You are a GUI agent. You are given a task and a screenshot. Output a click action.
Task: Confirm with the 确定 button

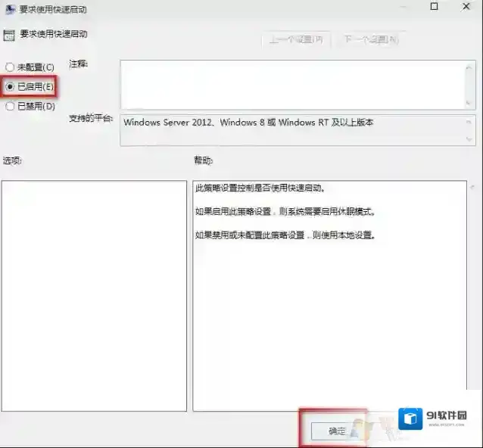335,431
